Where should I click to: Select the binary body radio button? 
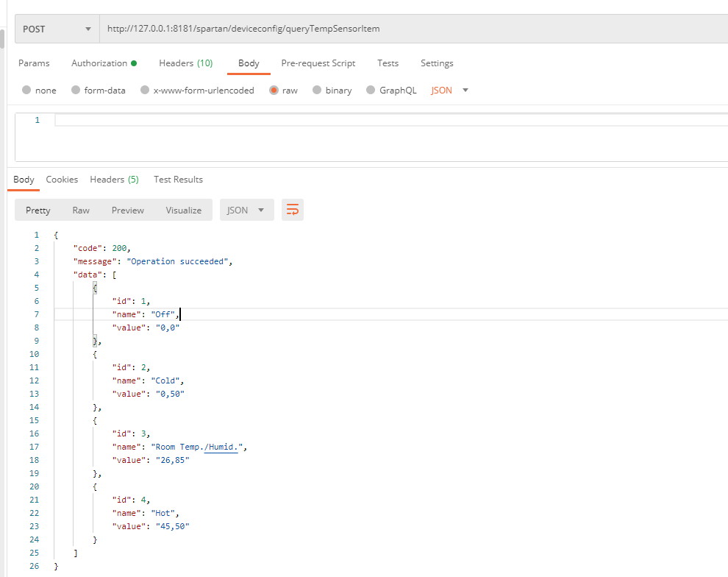(317, 91)
